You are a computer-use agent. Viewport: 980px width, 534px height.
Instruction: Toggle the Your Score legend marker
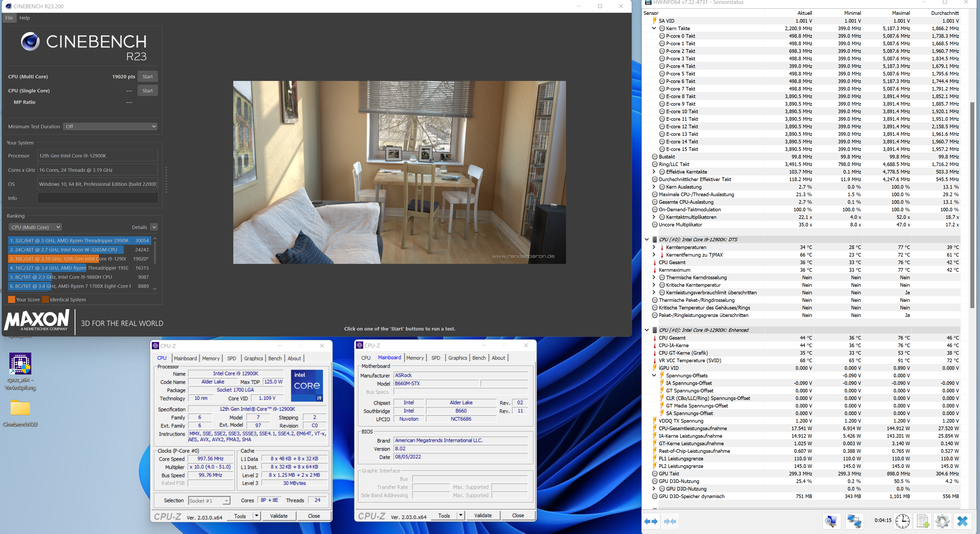pos(11,300)
